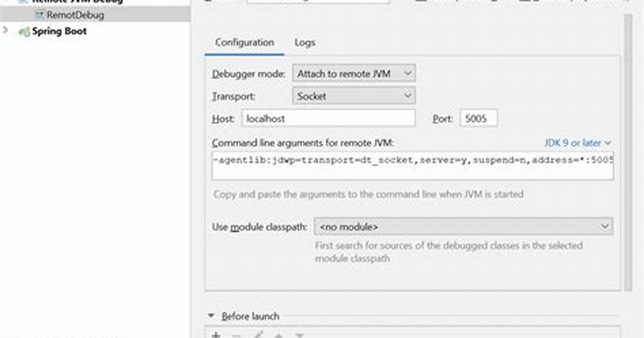Open the JDK 9 or later selector
This screenshot has height=338, width=644.
(x=577, y=143)
